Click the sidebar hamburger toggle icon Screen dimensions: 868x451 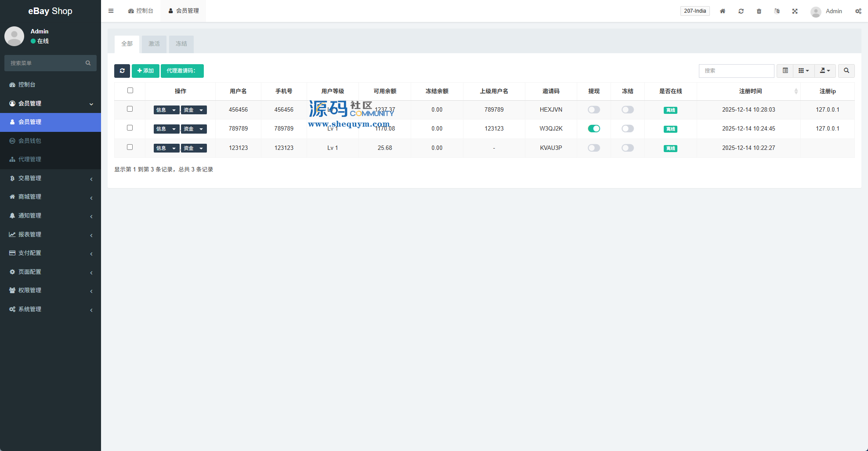click(111, 11)
